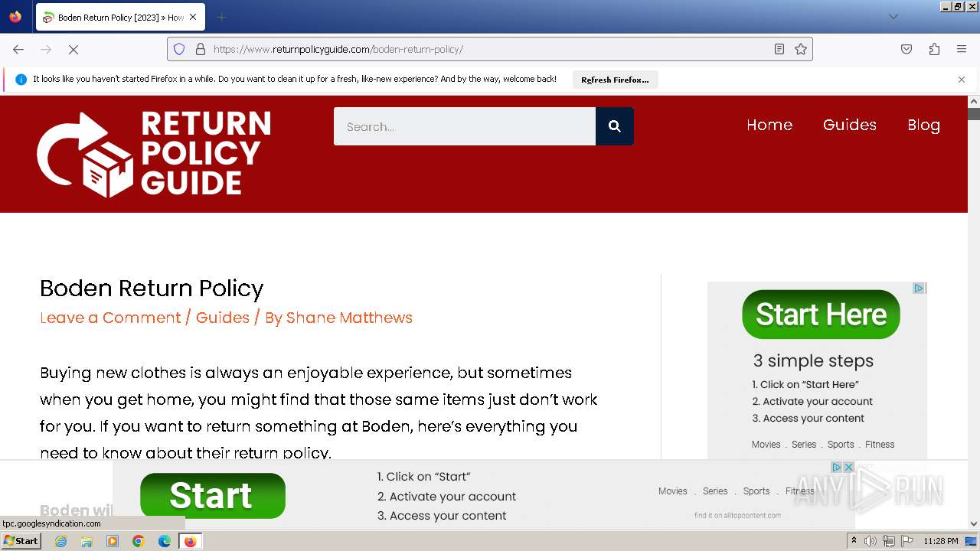Screen dimensions: 980x551
Task: Click the URL address bar
Action: pyautogui.click(x=490, y=49)
